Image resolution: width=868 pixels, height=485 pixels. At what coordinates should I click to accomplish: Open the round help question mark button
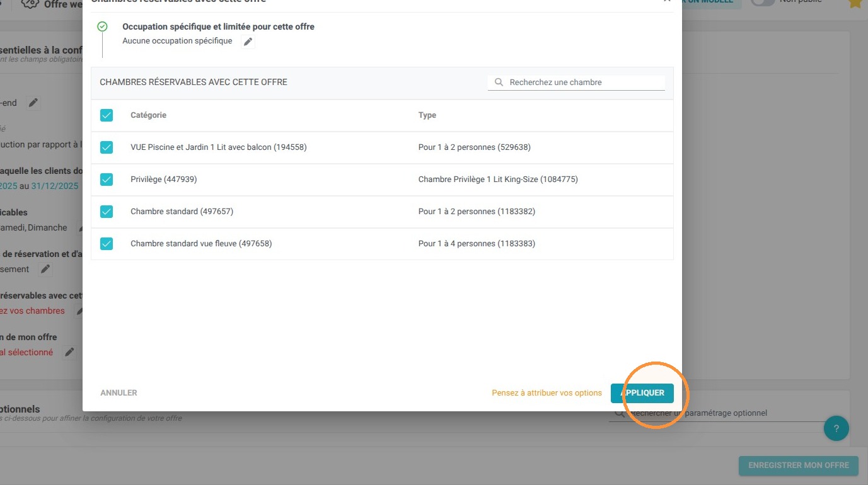pyautogui.click(x=836, y=428)
